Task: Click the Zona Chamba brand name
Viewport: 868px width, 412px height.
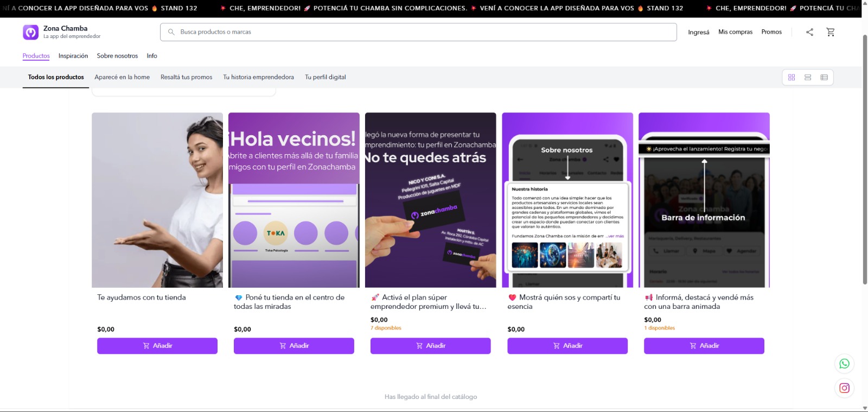Action: click(x=65, y=28)
